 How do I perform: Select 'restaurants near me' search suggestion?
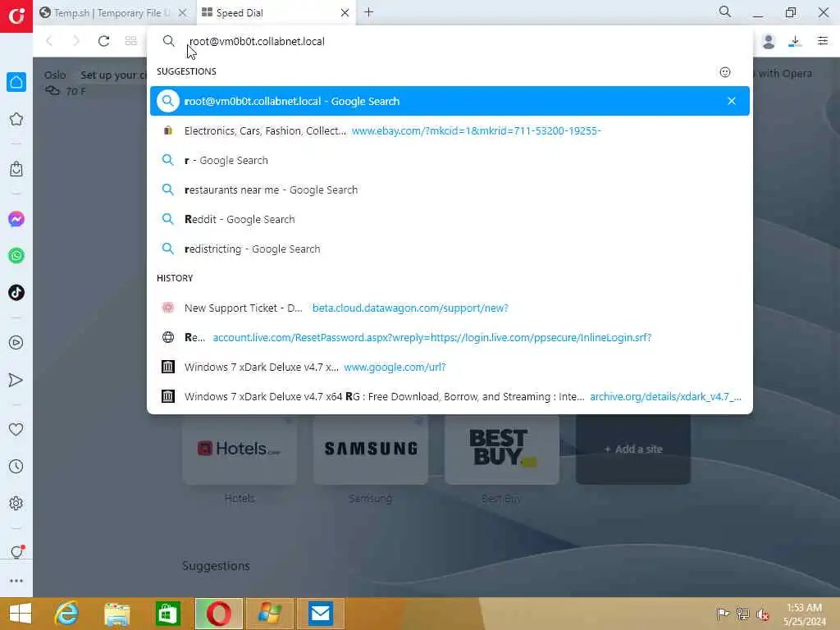(x=450, y=189)
